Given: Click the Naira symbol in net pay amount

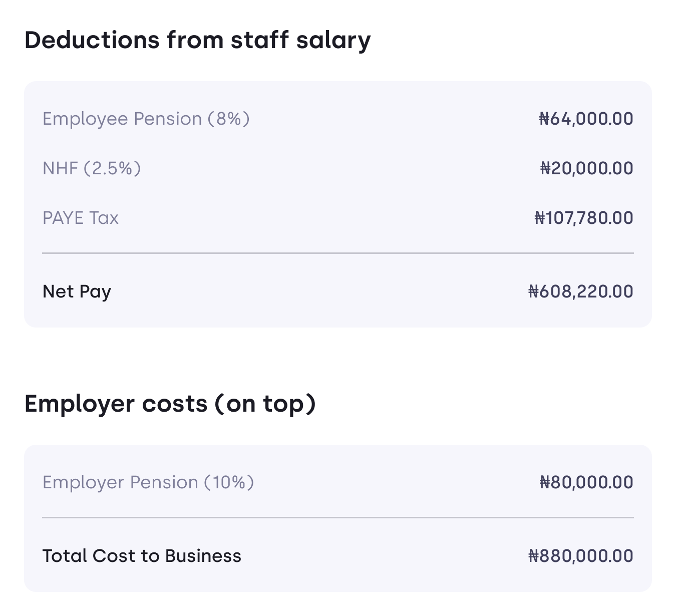Looking at the screenshot, I should tap(534, 291).
